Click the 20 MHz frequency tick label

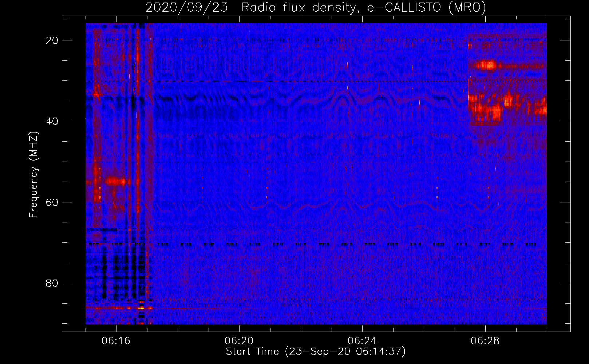click(52, 40)
